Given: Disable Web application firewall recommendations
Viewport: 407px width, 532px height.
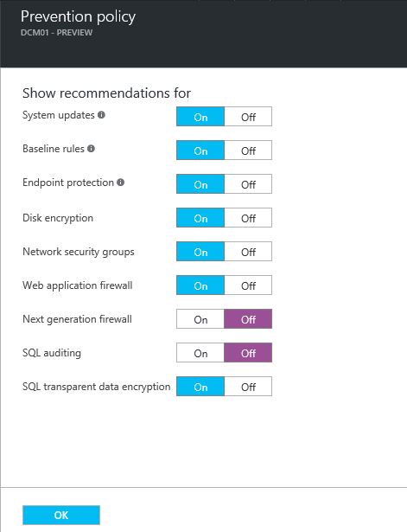Looking at the screenshot, I should point(248,285).
